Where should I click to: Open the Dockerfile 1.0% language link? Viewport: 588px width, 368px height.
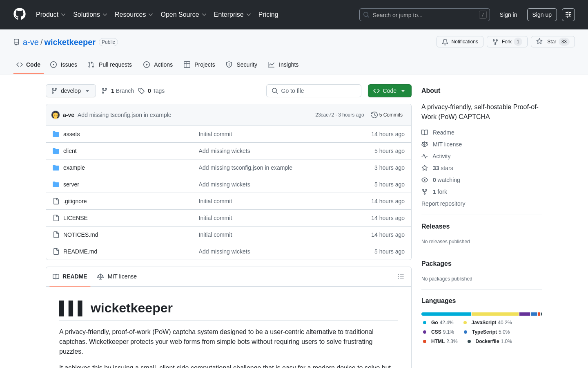point(490,341)
